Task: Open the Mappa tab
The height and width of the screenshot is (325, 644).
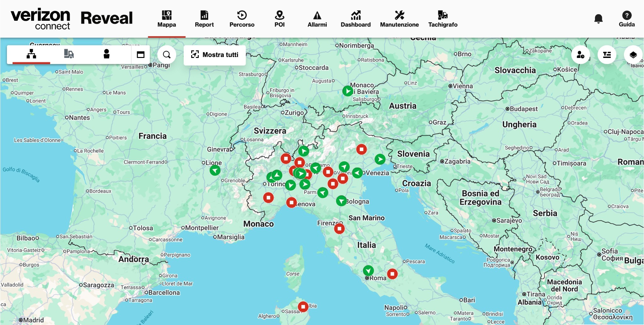Action: 166,19
